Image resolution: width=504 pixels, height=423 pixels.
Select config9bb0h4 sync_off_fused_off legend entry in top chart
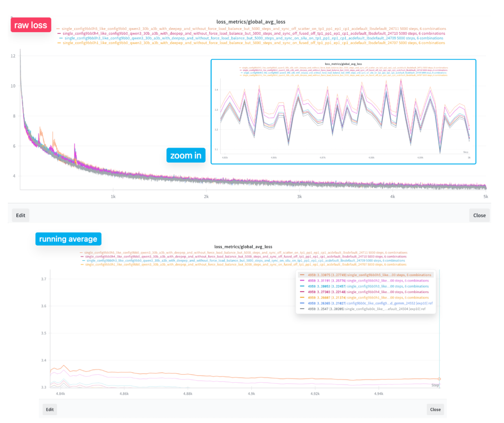[x=254, y=33]
